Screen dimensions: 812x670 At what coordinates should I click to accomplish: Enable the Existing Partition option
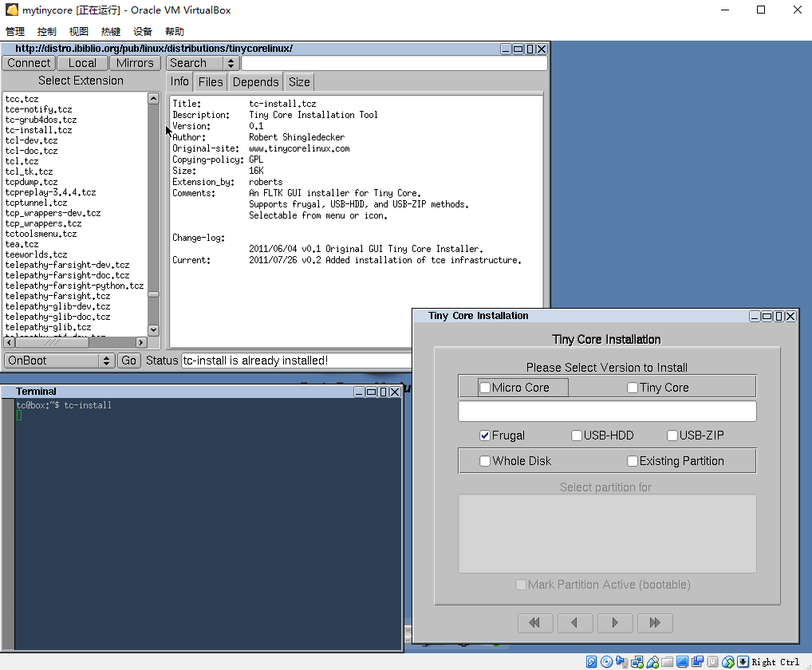[x=633, y=460]
